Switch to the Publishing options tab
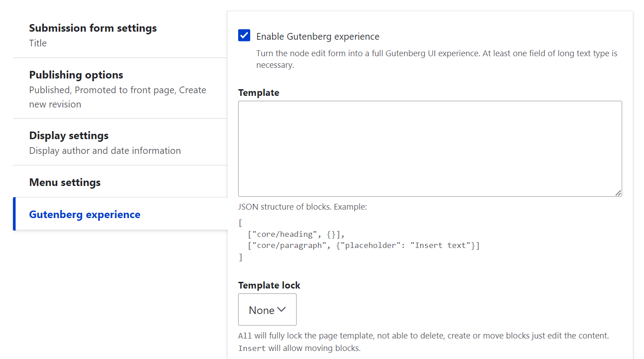Screen dimensions: 644x359 120,89
